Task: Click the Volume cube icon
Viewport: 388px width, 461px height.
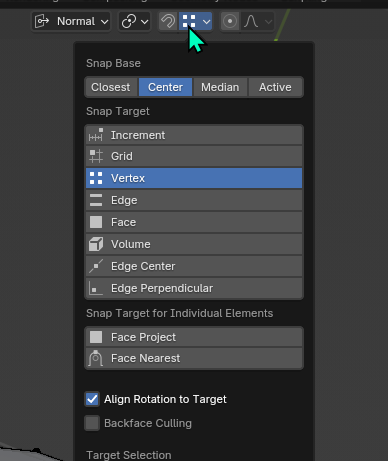Action: (96, 244)
